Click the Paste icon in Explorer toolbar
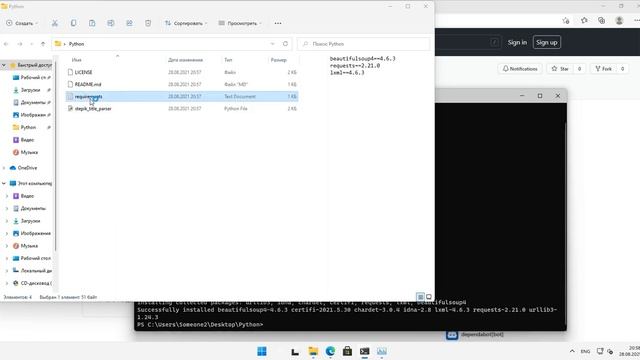This screenshot has height=360, width=640. click(x=92, y=23)
